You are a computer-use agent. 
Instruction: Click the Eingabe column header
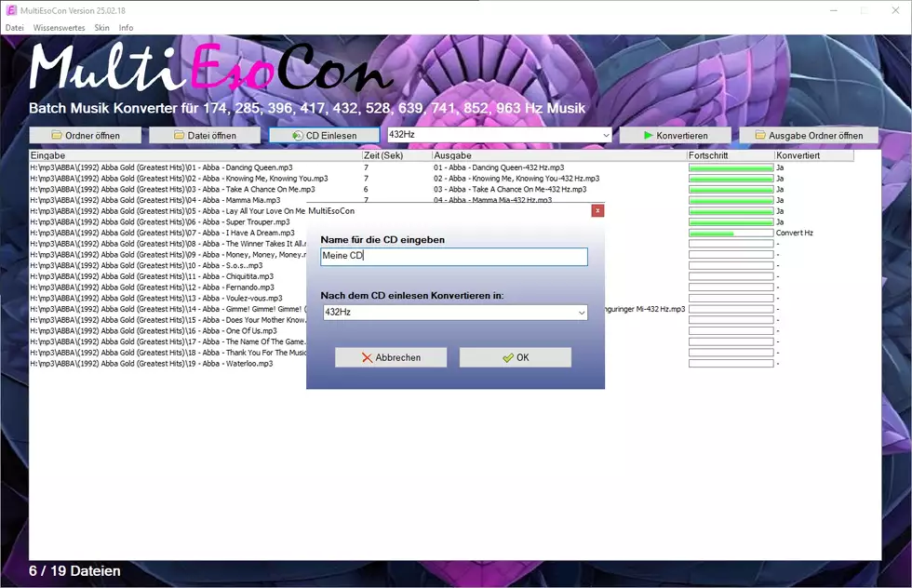(x=195, y=155)
